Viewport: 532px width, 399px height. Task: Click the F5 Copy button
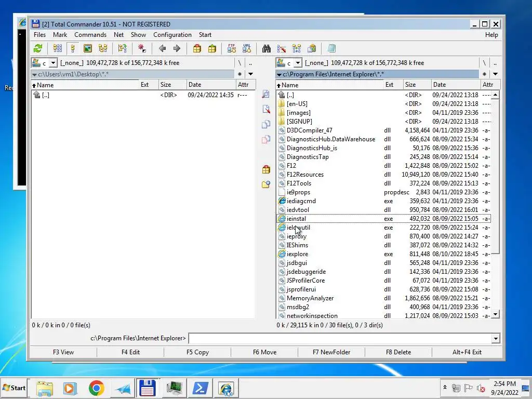coord(197,352)
